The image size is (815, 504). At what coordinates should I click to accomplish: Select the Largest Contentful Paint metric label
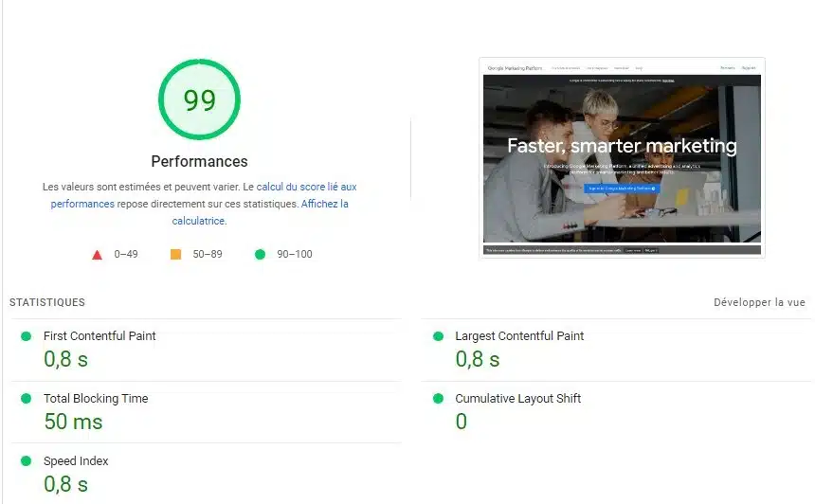tap(519, 336)
